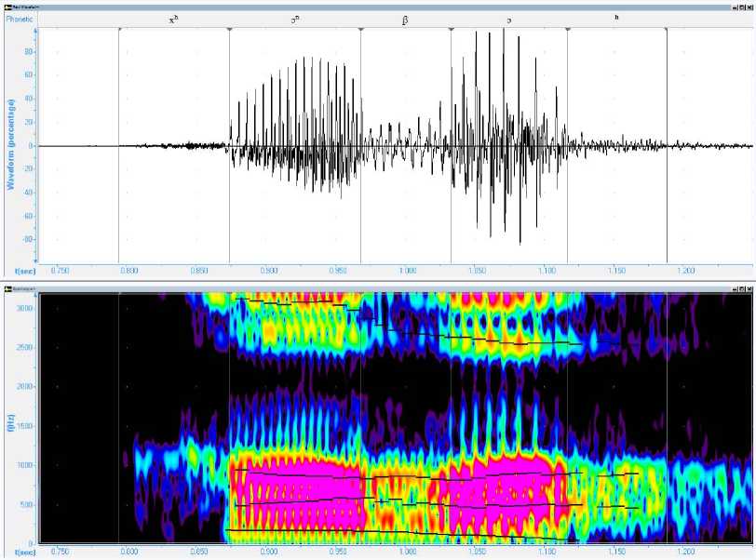This screenshot has width=756, height=560.
Task: Select the plain ɔ segment after β
Action: click(x=508, y=19)
